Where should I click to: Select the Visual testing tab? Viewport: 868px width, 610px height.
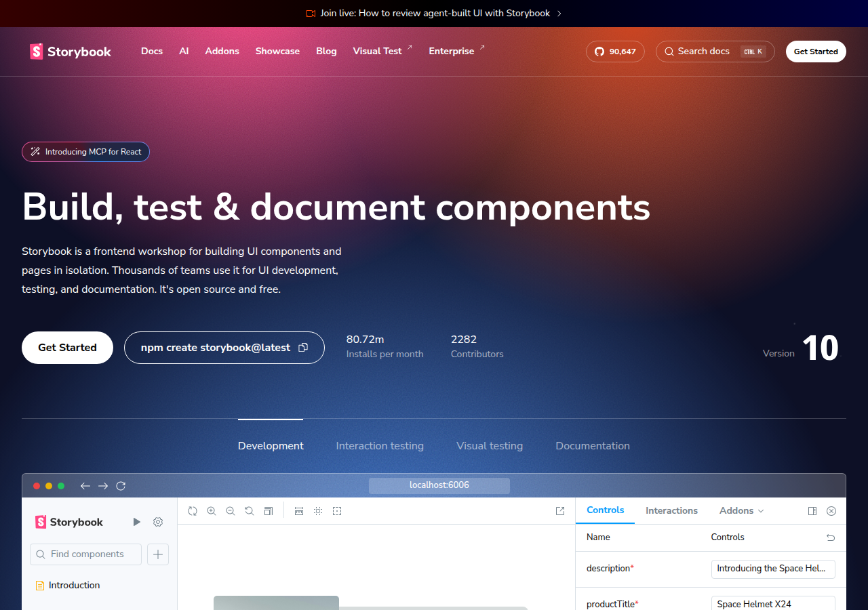(x=490, y=446)
